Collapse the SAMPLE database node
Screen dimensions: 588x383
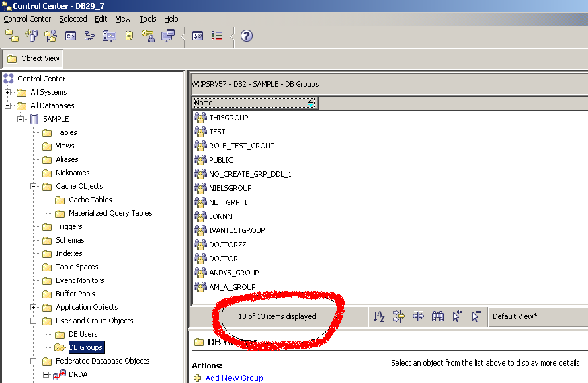21,119
